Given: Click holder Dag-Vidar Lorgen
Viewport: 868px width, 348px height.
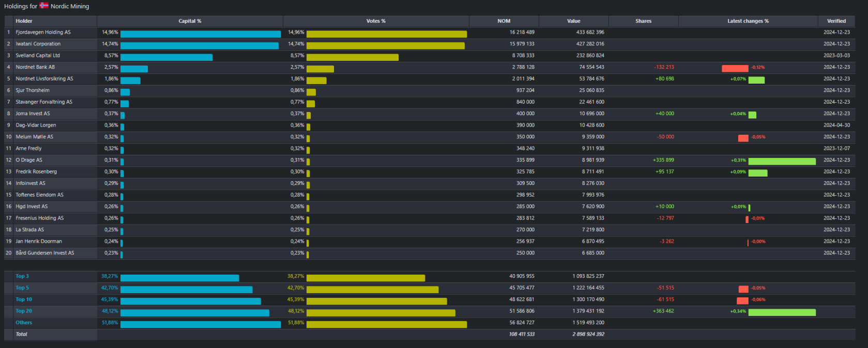Looking at the screenshot, I should tap(36, 125).
